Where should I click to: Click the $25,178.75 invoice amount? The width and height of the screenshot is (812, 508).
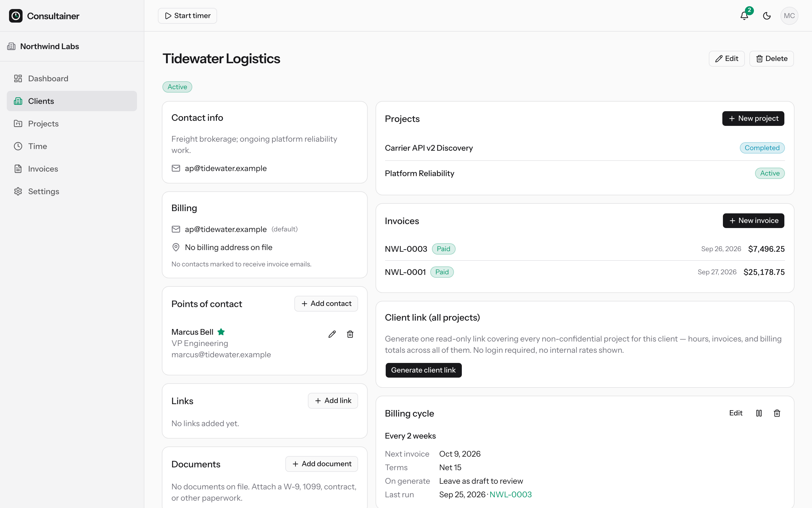coord(764,272)
